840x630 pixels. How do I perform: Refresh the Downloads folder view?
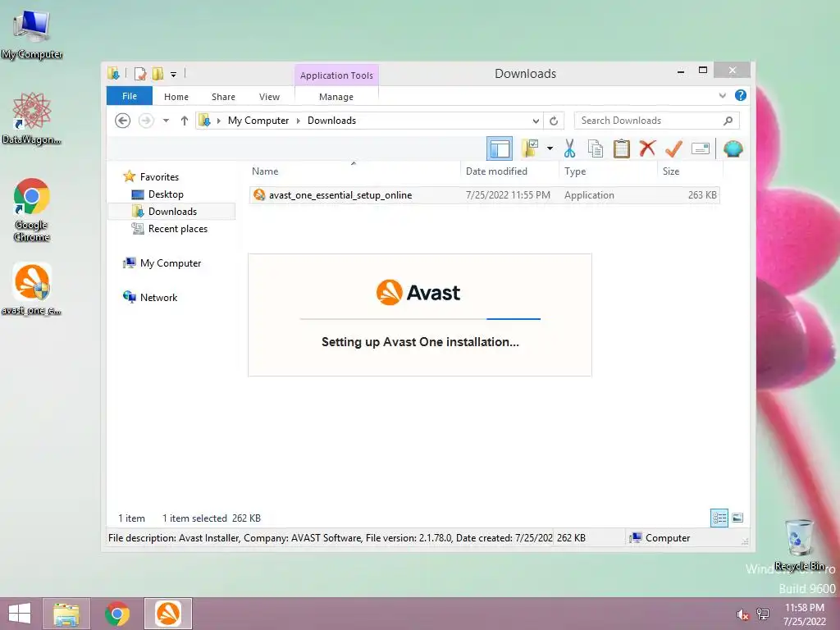tap(554, 121)
